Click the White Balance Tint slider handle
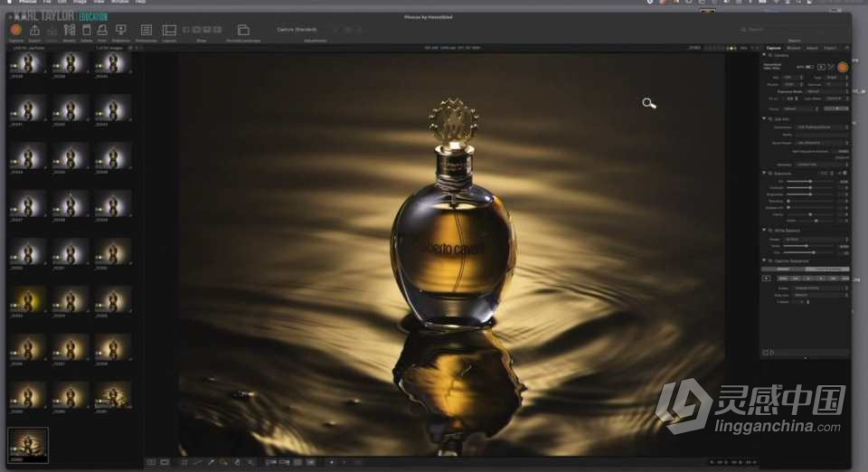The width and height of the screenshot is (868, 472). pos(814,252)
